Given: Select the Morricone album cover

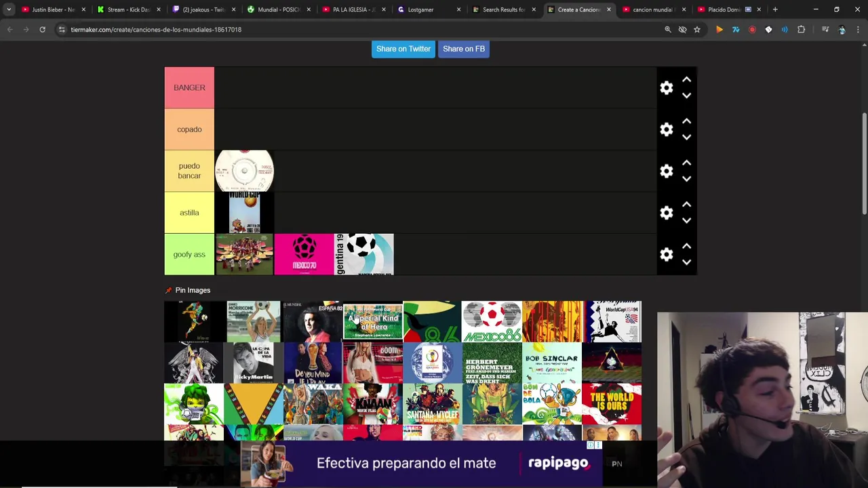Looking at the screenshot, I should click(253, 321).
